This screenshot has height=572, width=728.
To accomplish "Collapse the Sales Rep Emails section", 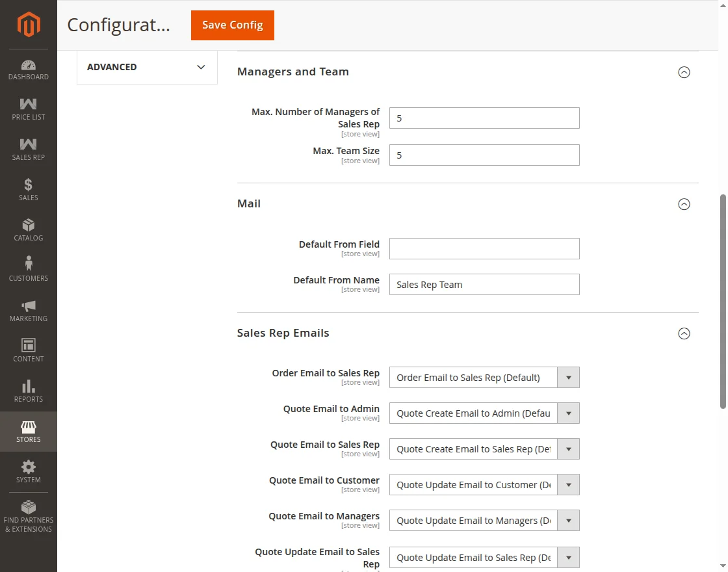I will [684, 333].
